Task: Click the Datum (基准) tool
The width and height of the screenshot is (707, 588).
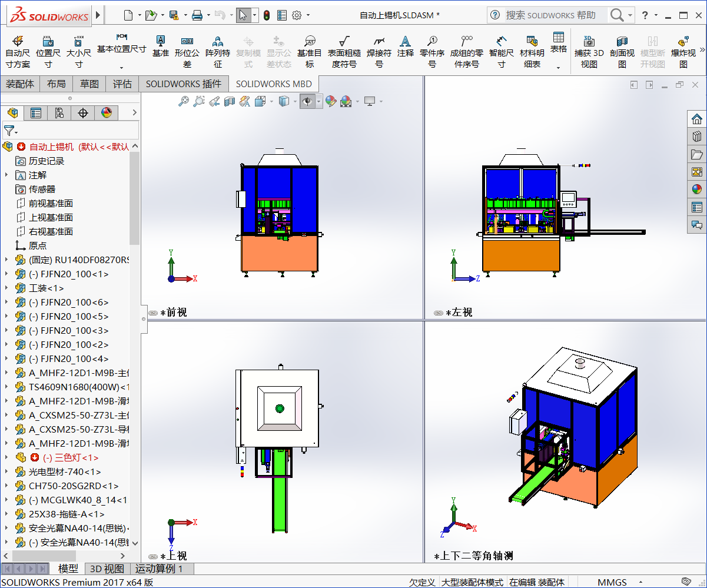Action: pyautogui.click(x=161, y=46)
